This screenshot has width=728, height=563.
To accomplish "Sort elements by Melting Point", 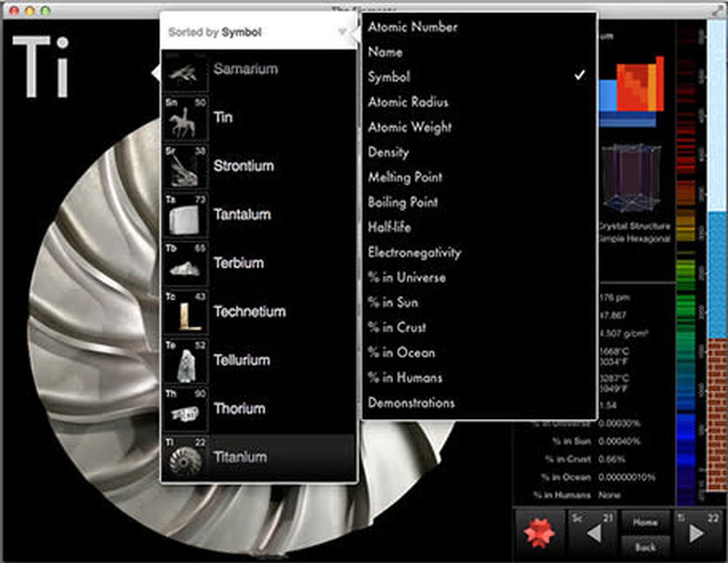I will [405, 177].
